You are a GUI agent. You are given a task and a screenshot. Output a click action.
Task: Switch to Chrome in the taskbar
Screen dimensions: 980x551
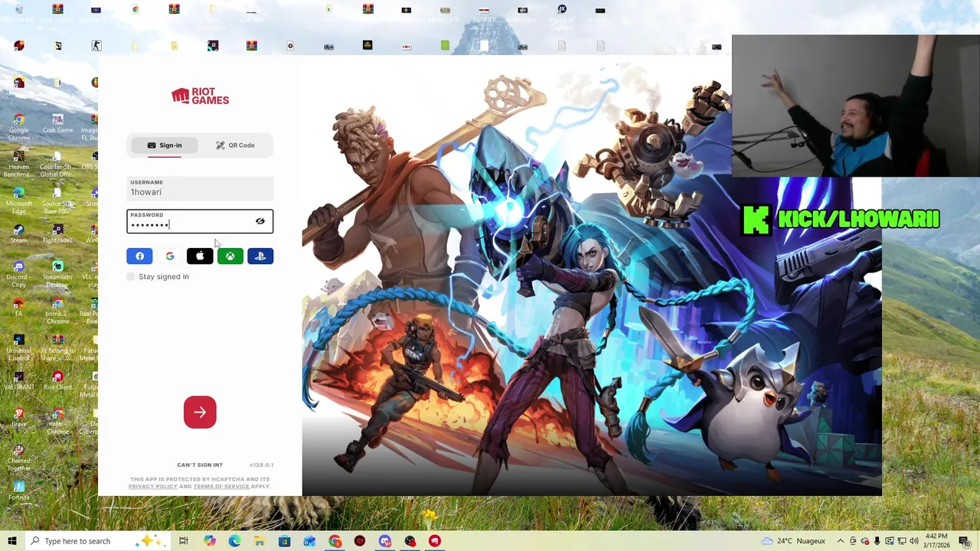coord(335,541)
